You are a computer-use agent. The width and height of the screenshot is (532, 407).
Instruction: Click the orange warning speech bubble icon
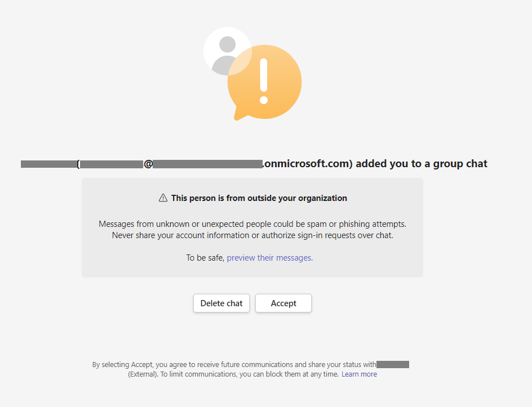264,82
